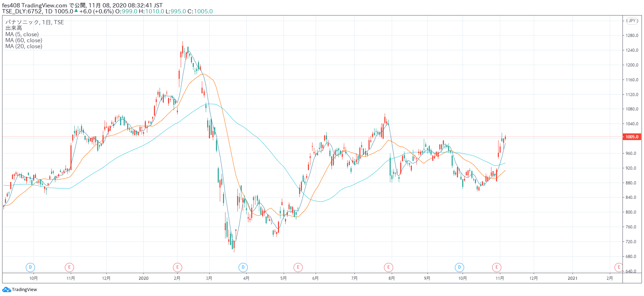
Task: Click the パナソニック, 1日, TSE symbol title
Action: [35, 22]
